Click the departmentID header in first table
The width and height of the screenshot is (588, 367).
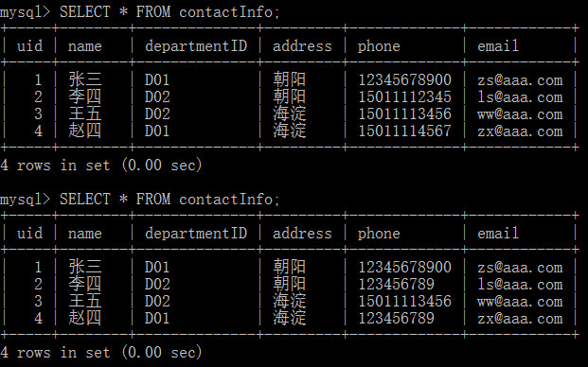pyautogui.click(x=196, y=46)
